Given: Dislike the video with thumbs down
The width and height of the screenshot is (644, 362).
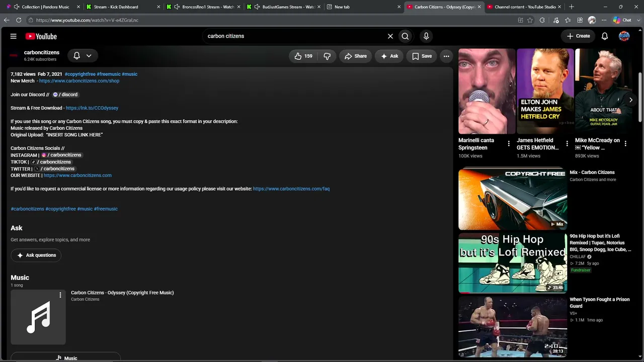Looking at the screenshot, I should click(327, 56).
